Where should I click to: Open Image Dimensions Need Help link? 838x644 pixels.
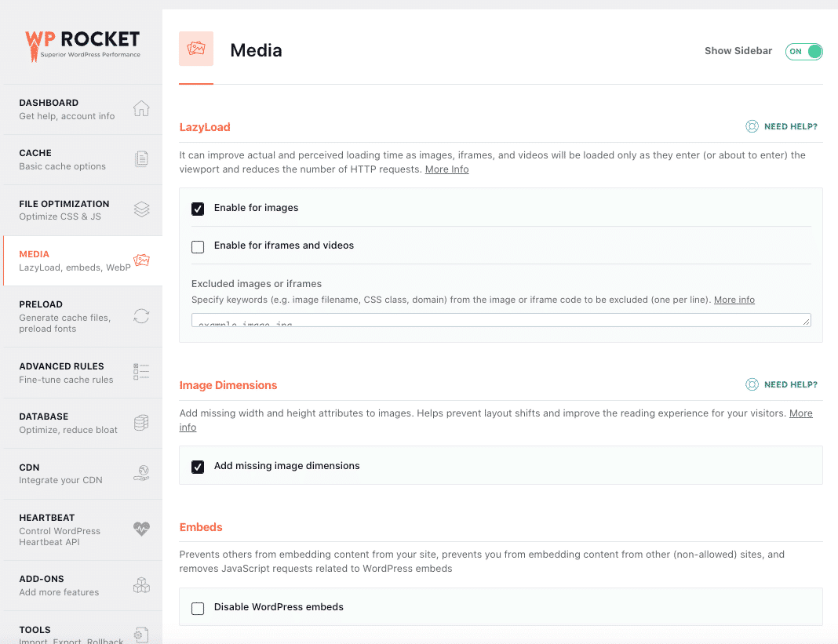tap(790, 385)
